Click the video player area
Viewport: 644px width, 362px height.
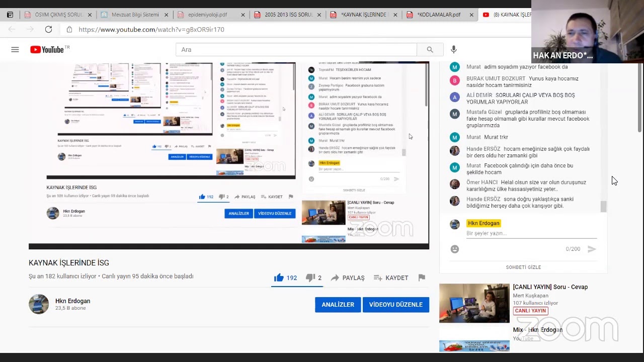coord(229,156)
